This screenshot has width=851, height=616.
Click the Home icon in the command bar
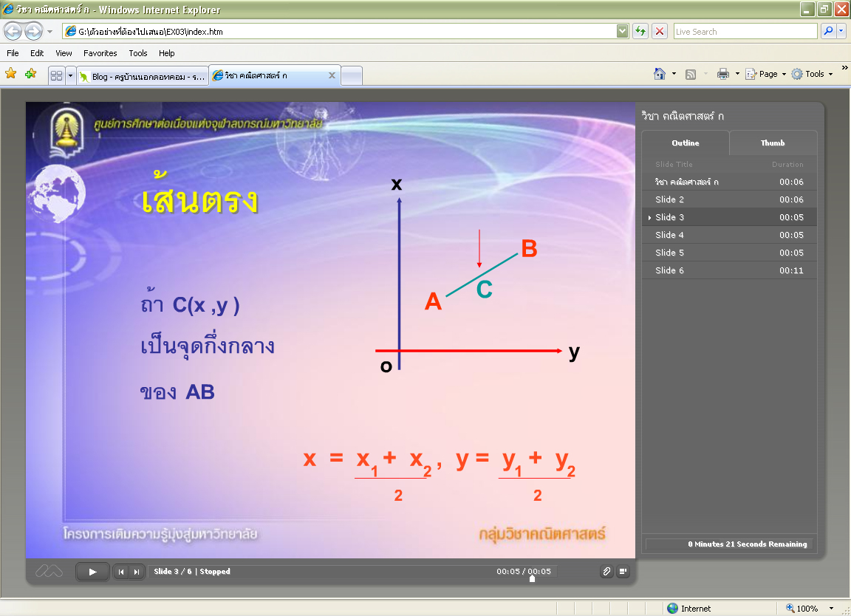pos(660,74)
